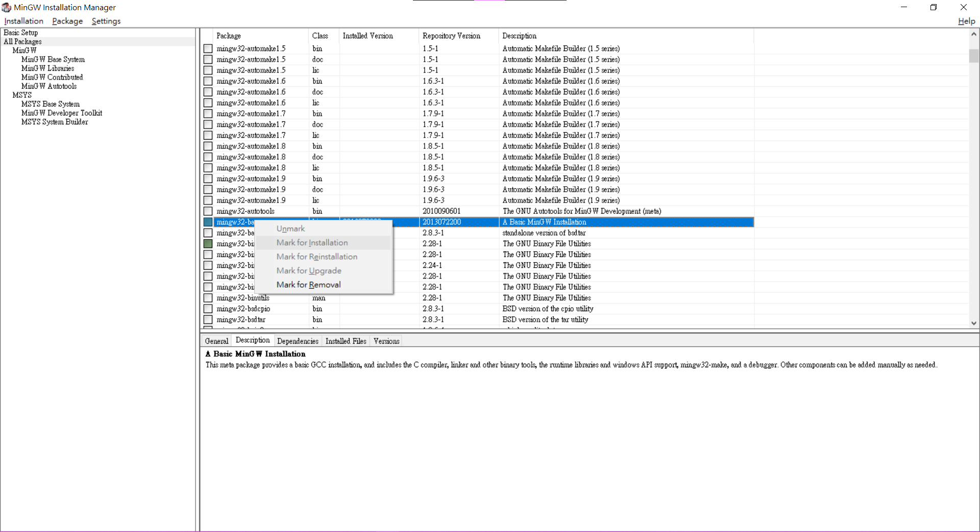
Task: Sort by Repository Version column header
Action: (x=451, y=36)
